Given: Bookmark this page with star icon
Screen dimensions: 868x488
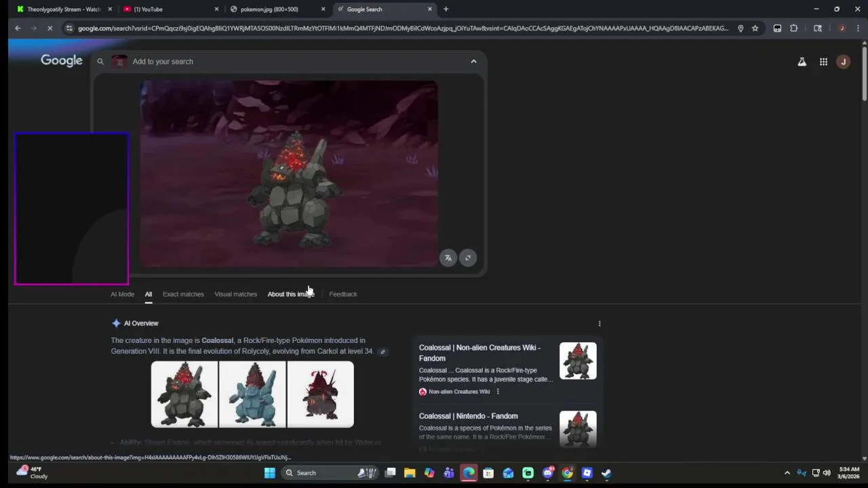Looking at the screenshot, I should tap(755, 28).
